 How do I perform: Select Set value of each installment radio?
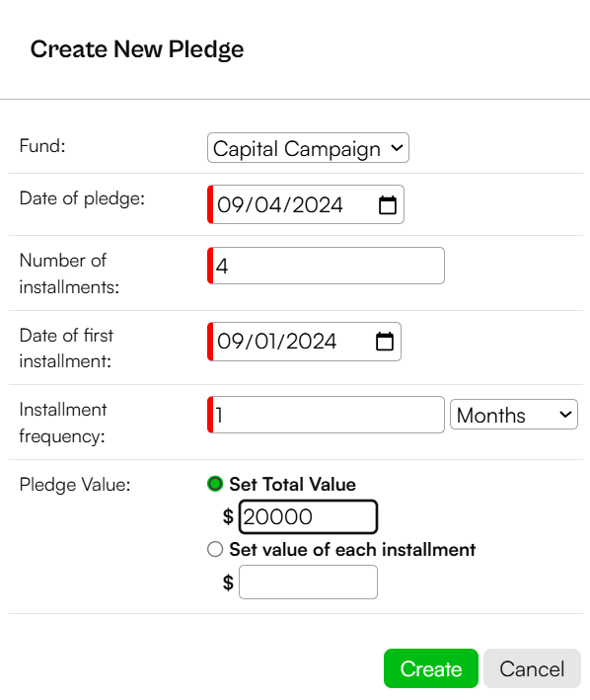coord(215,549)
